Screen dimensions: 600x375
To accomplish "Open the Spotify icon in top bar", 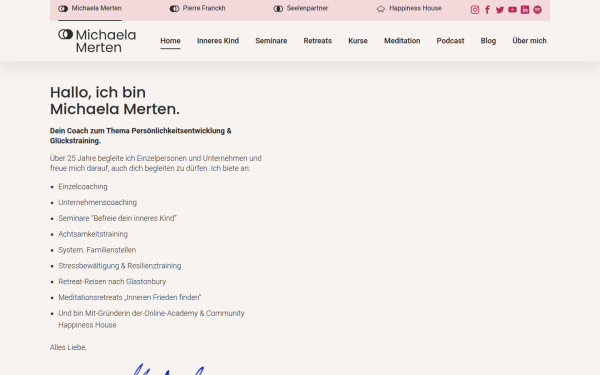I will pos(538,10).
